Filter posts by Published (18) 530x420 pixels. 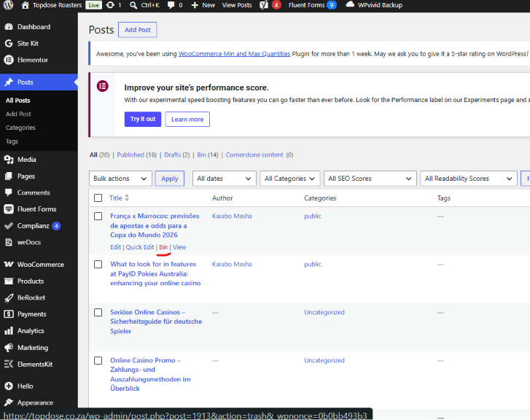click(x=137, y=155)
